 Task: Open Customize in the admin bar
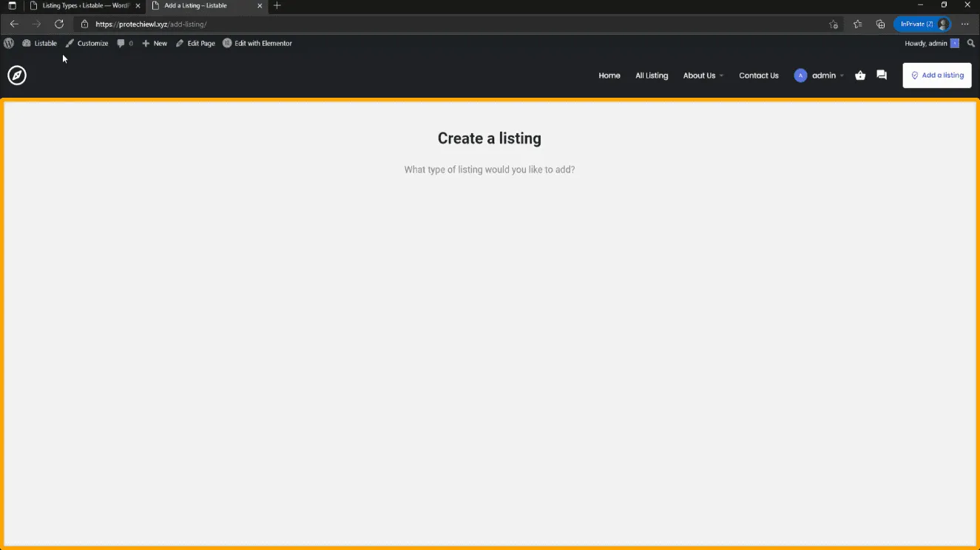(x=87, y=44)
